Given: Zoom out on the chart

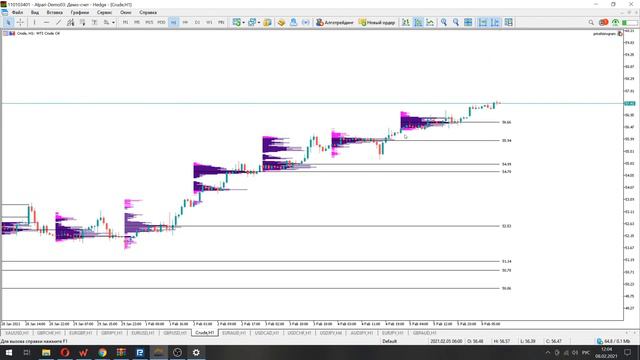Looking at the screenshot, I should point(456,22).
